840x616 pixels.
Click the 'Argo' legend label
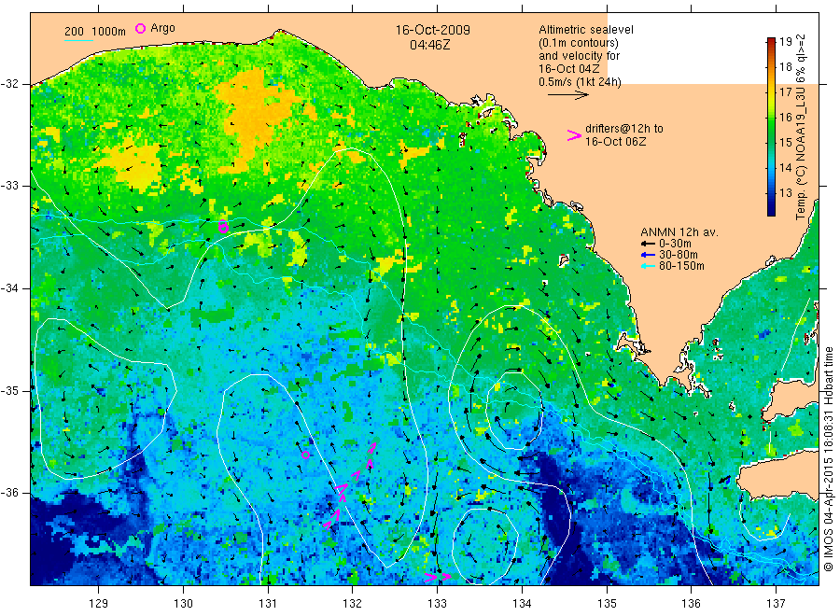(x=162, y=28)
